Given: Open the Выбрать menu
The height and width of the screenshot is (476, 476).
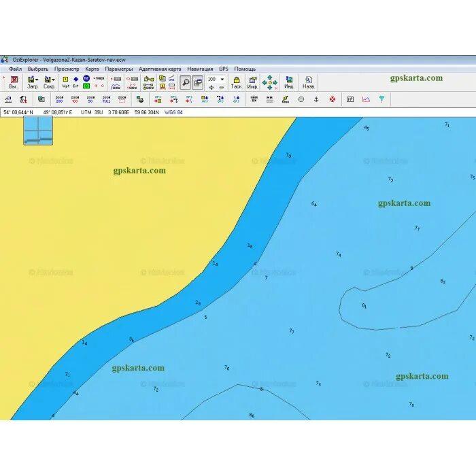Looking at the screenshot, I should click(x=38, y=69).
